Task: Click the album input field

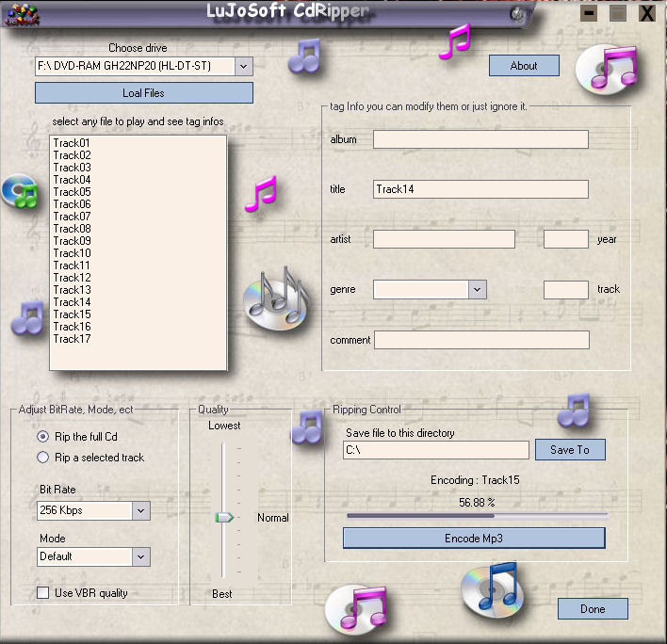Action: pos(480,139)
